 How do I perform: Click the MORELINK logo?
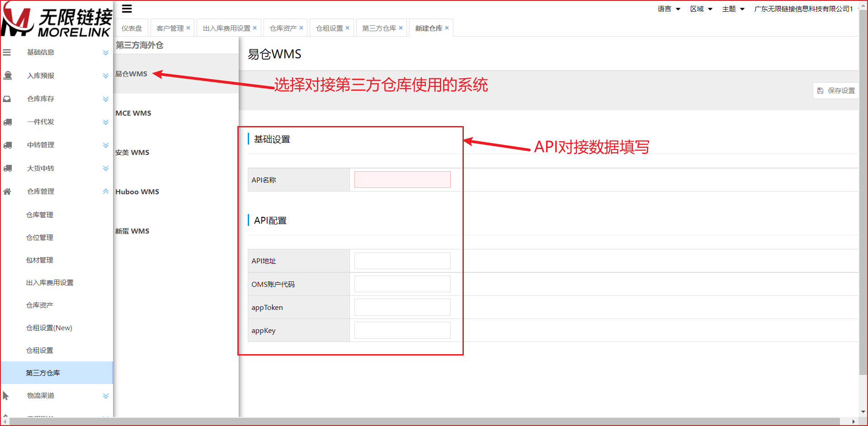click(57, 19)
